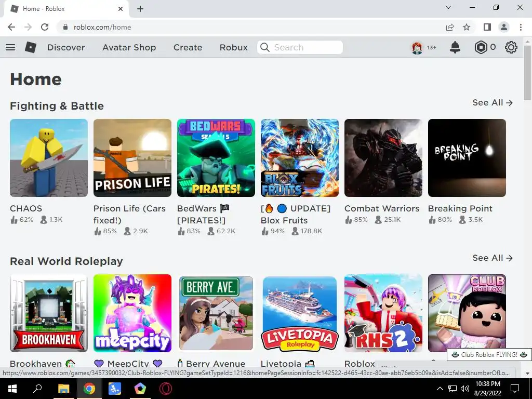Screen dimensions: 532x399
Task: Open File Explorer from the taskbar
Action: point(63,389)
